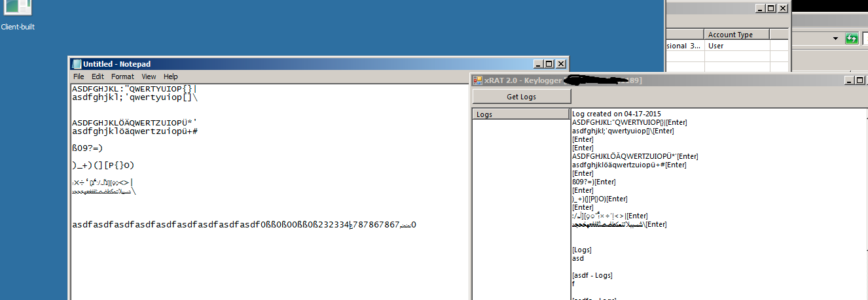
Task: Open the File menu in Notepad
Action: (79, 76)
